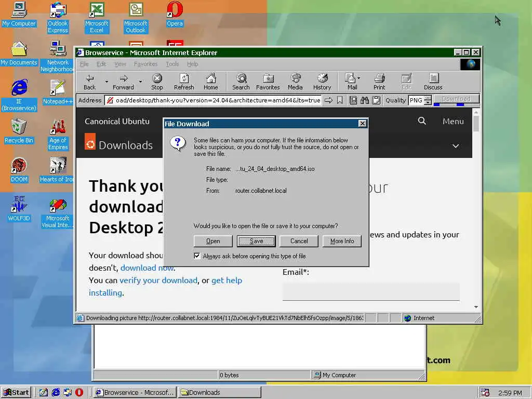Image resolution: width=532 pixels, height=399 pixels.
Task: Open the My Computer desktop icon
Action: coord(19,14)
